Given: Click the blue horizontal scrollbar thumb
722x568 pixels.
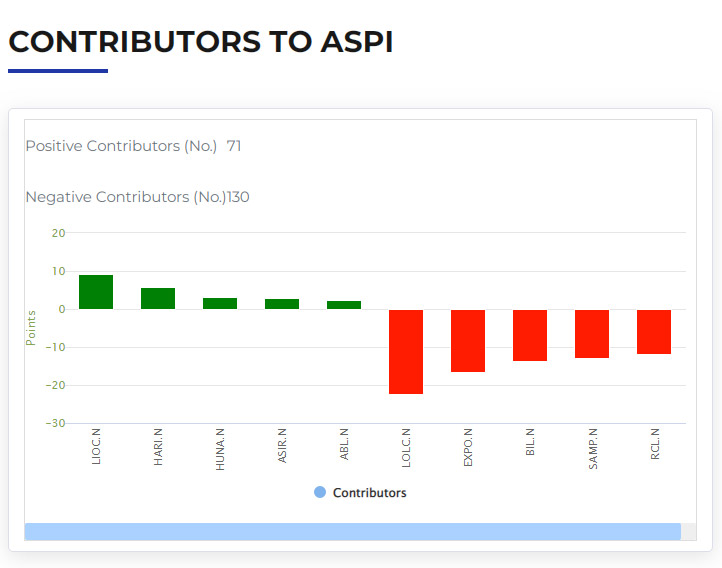Looking at the screenshot, I should (x=353, y=532).
